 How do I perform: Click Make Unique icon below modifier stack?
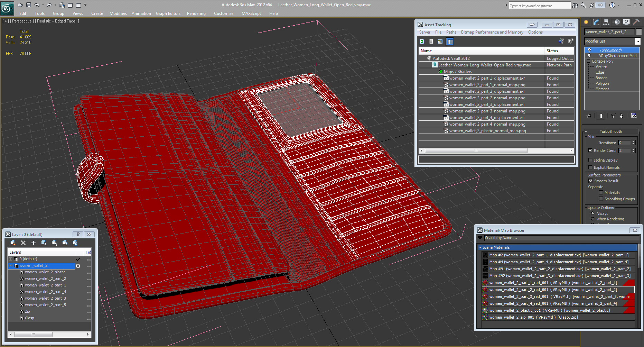[613, 116]
